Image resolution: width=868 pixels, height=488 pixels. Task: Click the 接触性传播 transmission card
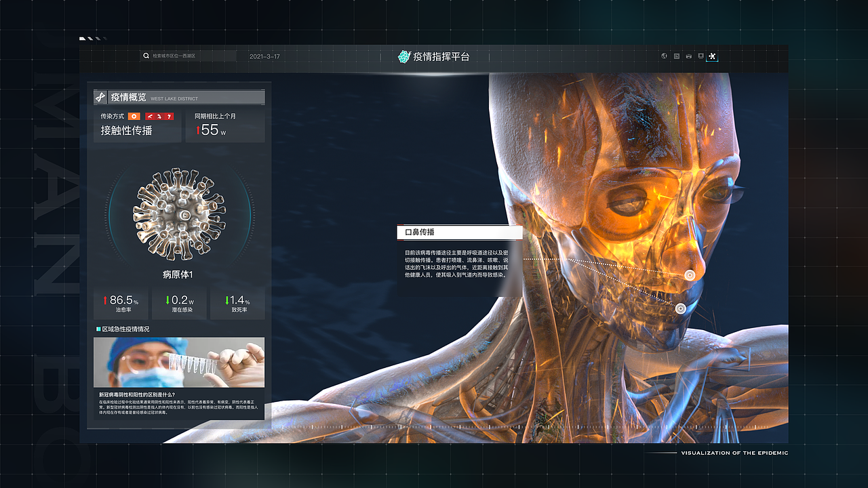coord(138,125)
